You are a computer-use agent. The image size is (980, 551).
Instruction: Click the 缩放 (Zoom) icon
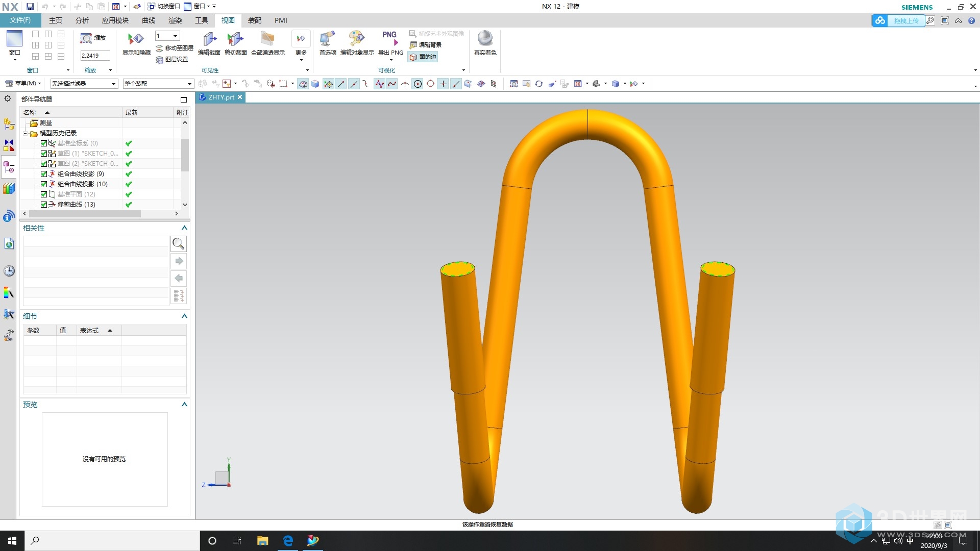point(86,38)
